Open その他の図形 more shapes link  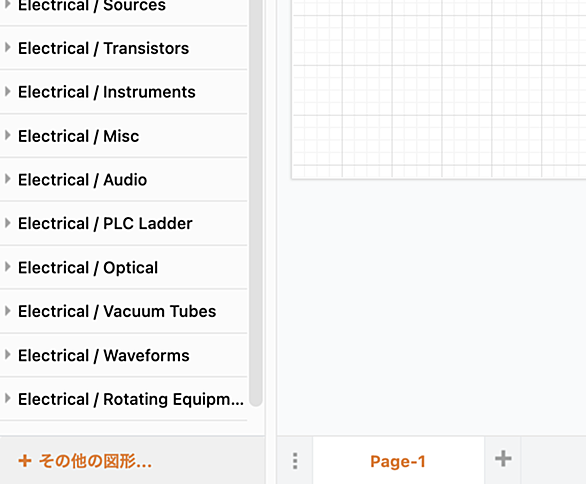pos(95,461)
